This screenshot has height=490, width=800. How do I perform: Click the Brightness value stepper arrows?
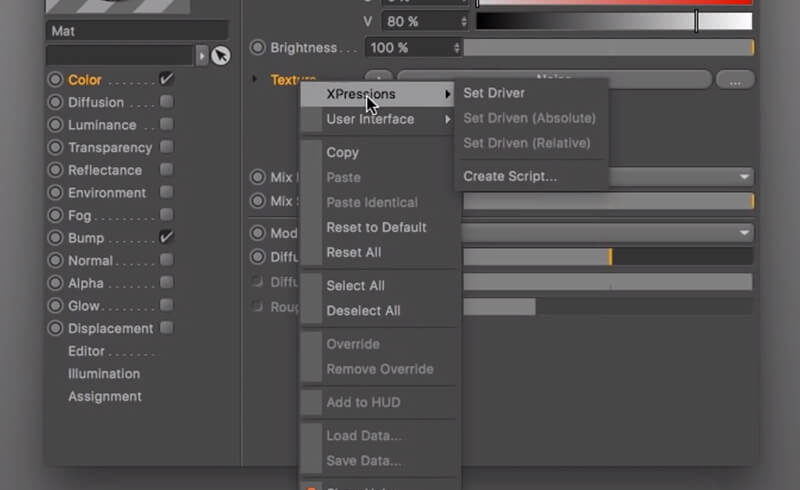(x=457, y=47)
